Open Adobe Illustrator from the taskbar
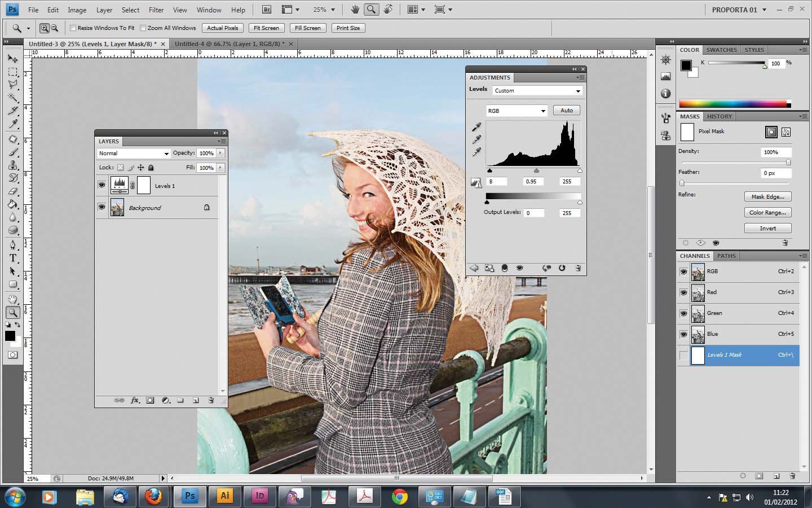812x508 pixels. pyautogui.click(x=224, y=496)
